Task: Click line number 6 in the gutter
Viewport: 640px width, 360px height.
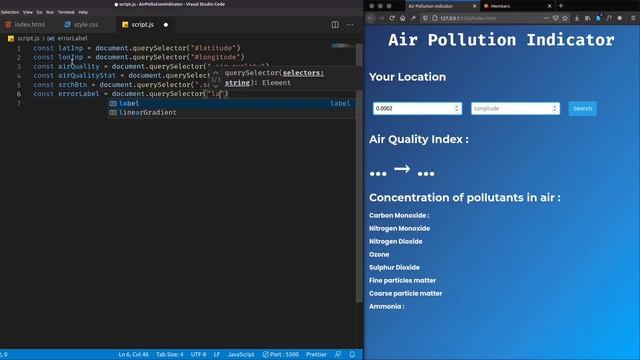Action: click(19, 94)
